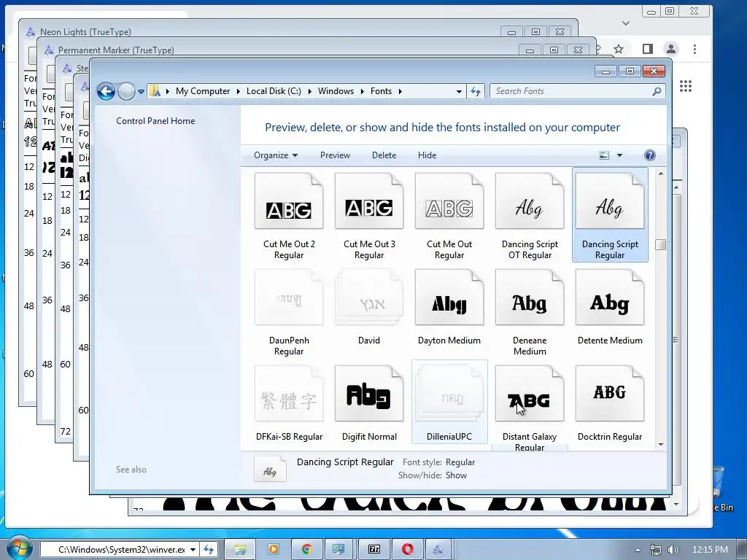747x560 pixels.
Task: Expand the arrow after My Computer breadcrumb
Action: pyautogui.click(x=239, y=91)
